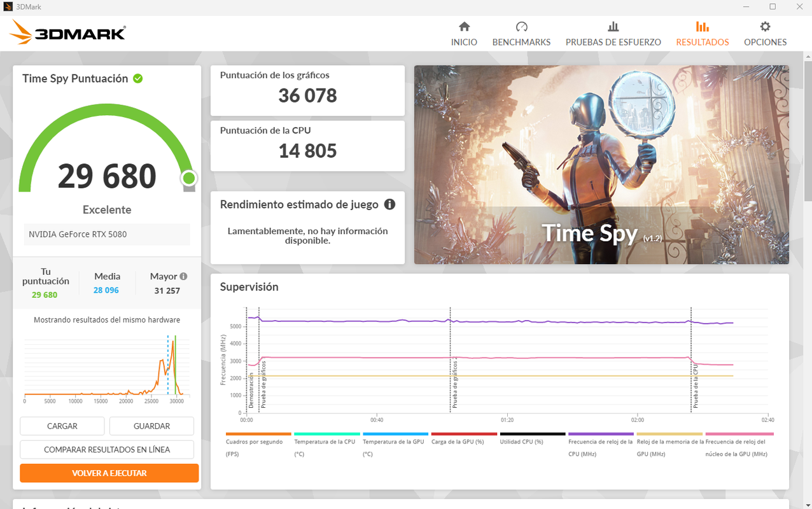
Task: Click the 3DMark title bar app icon
Action: click(8, 6)
